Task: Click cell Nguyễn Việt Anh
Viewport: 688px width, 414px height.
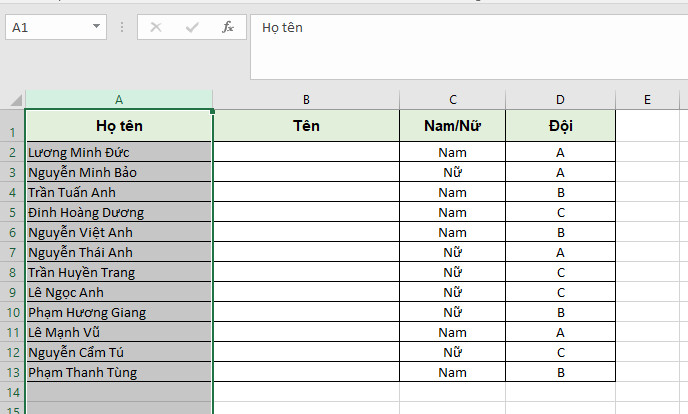Action: 119,232
